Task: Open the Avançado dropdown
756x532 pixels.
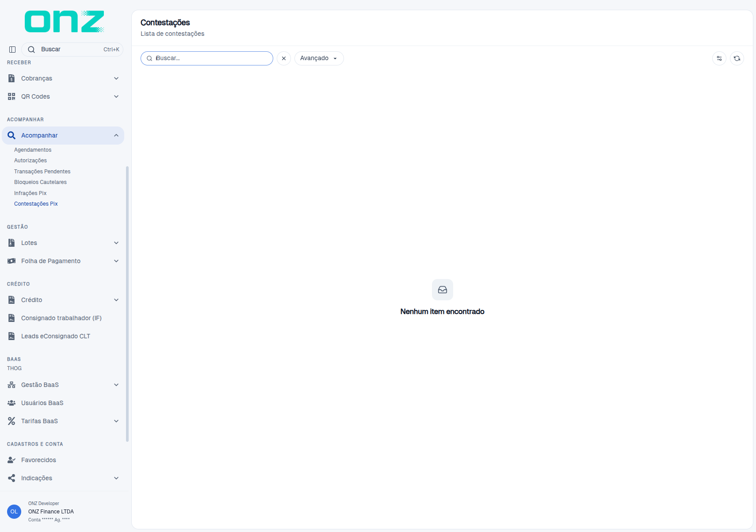Action: pyautogui.click(x=319, y=58)
